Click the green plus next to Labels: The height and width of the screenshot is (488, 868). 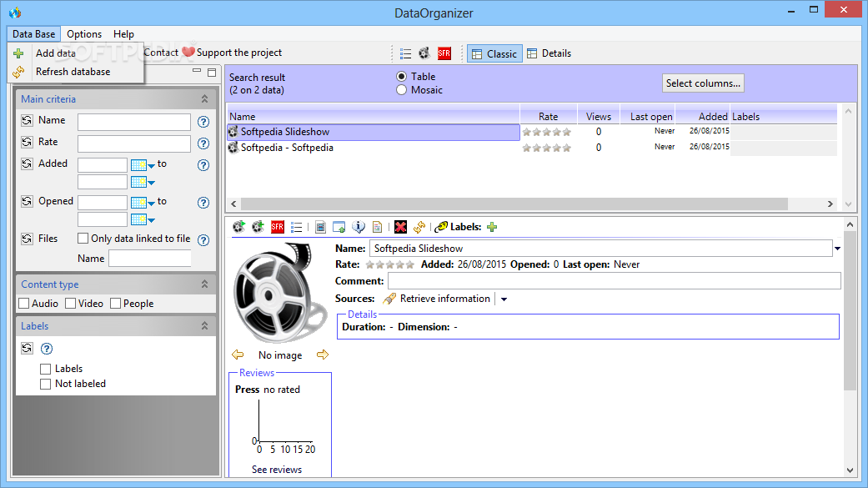(x=492, y=227)
